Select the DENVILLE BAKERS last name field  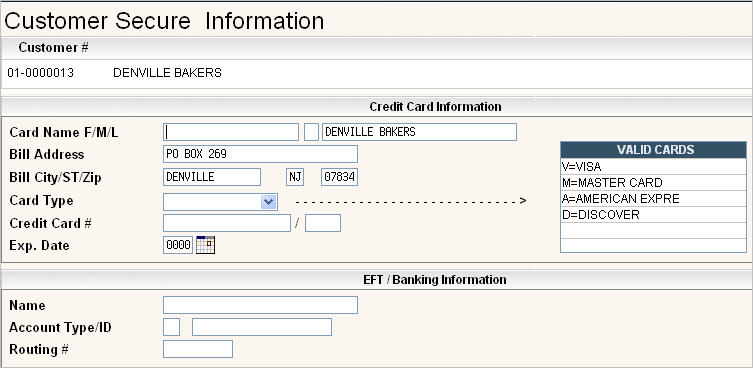click(419, 132)
